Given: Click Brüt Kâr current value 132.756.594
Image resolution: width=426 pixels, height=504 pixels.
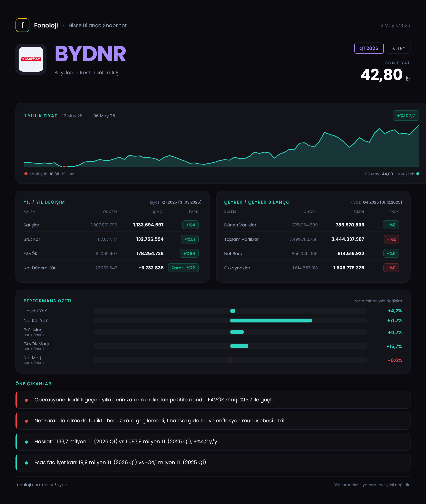Looking at the screenshot, I should coord(150,239).
